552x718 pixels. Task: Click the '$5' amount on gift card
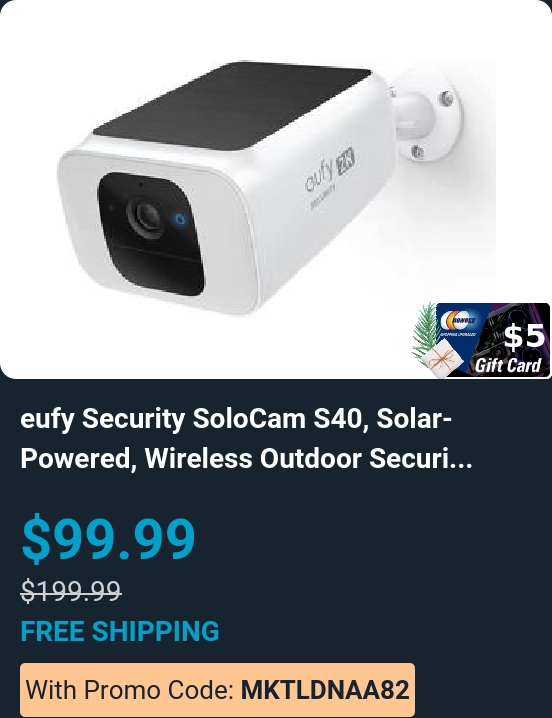[525, 336]
